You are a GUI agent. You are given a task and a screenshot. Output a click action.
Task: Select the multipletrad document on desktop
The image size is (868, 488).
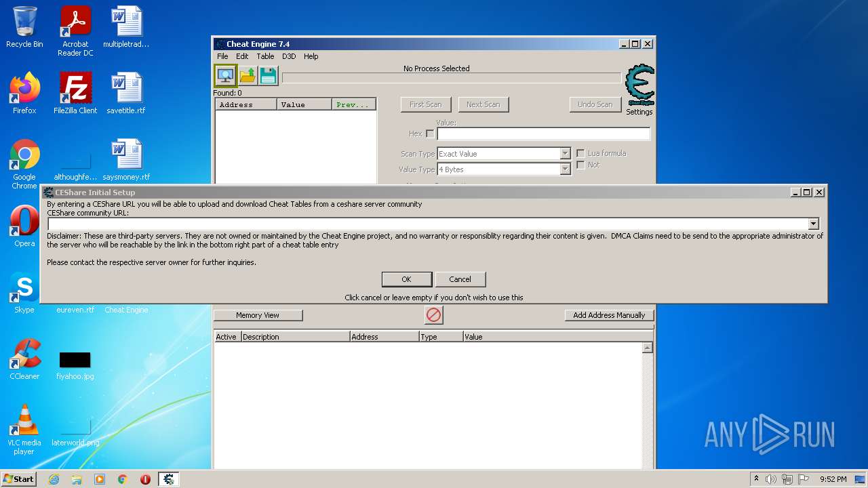pyautogui.click(x=126, y=27)
